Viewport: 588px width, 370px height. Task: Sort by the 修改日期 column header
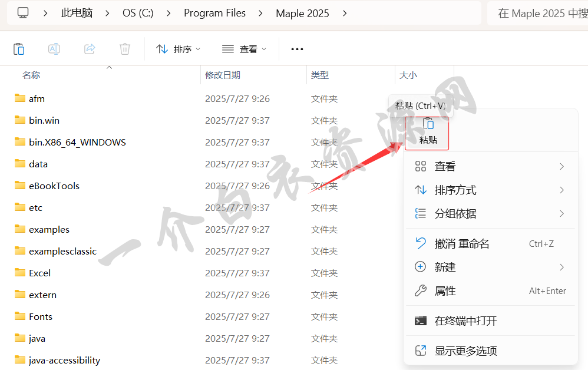click(222, 75)
